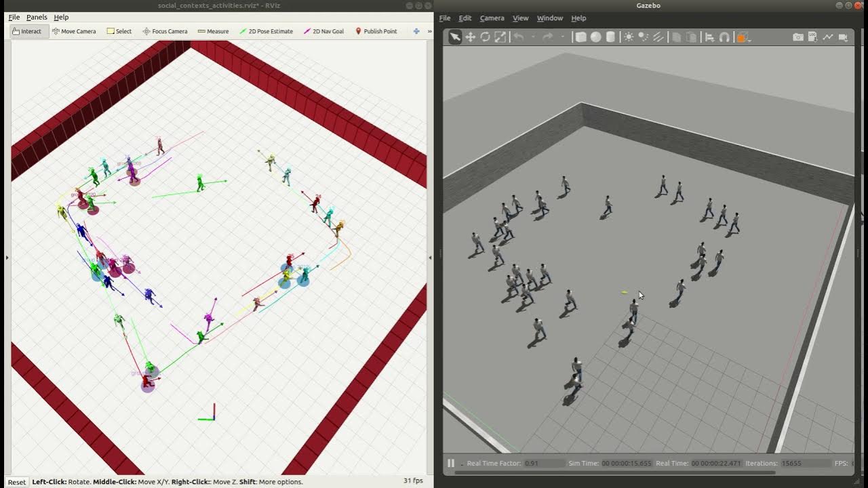
Task: Activate the Select tool in RViz
Action: (x=119, y=31)
